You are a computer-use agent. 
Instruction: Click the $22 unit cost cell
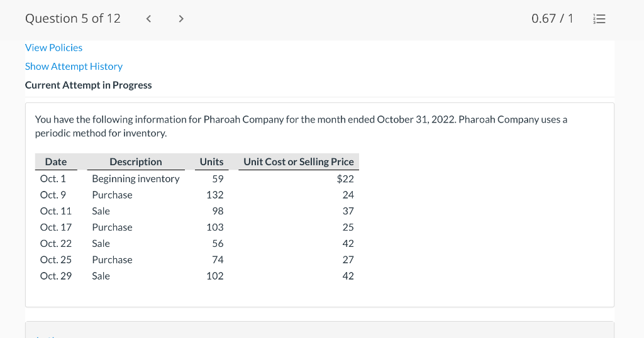tap(345, 179)
